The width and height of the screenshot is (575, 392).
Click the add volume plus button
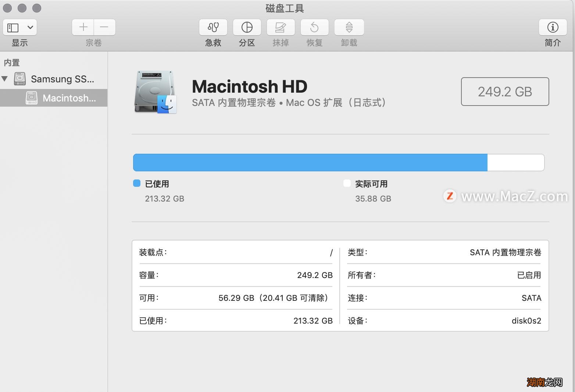(x=83, y=27)
